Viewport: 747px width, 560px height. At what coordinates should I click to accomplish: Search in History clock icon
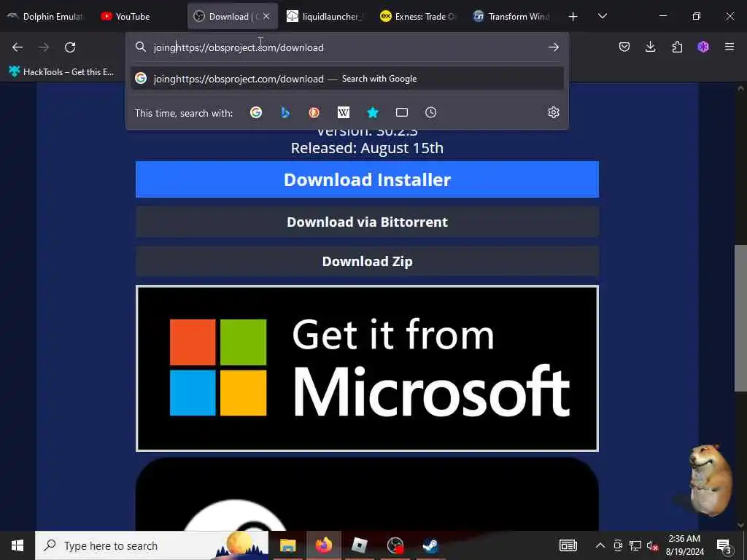coord(430,112)
